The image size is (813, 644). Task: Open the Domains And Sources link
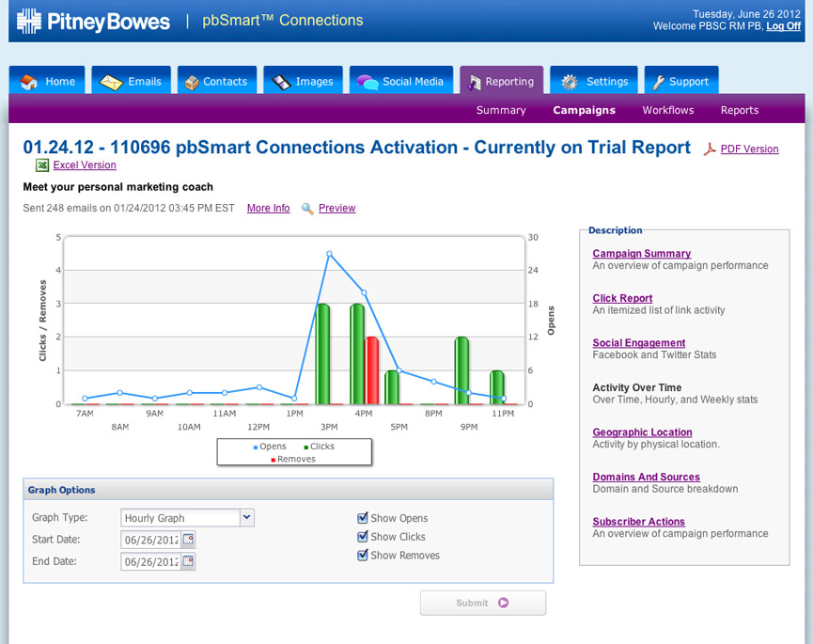[646, 477]
